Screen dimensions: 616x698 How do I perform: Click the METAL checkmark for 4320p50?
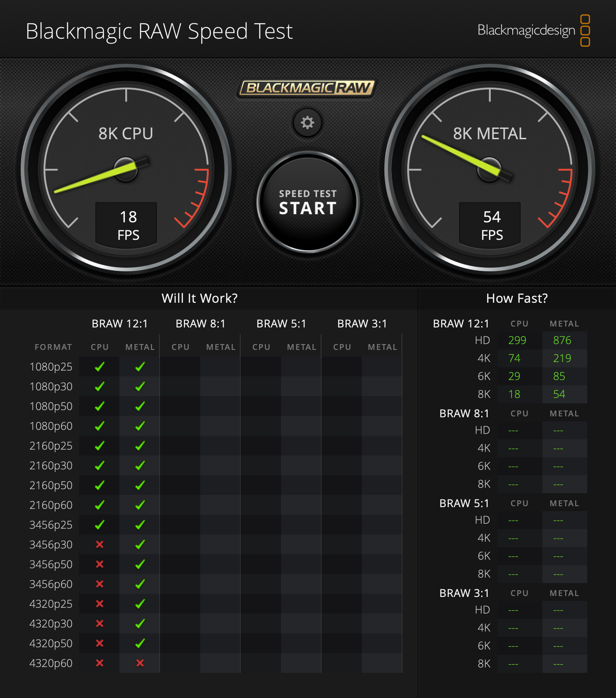(140, 643)
